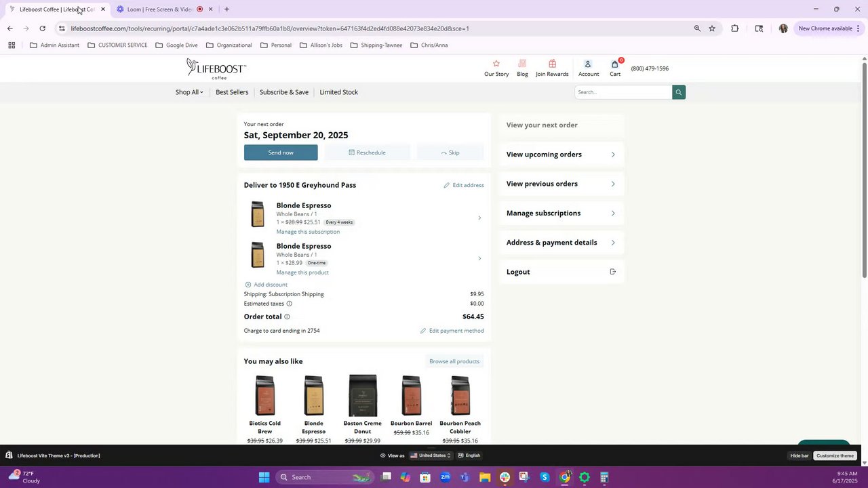Open the English language selector
The image size is (868, 488).
pos(469,455)
